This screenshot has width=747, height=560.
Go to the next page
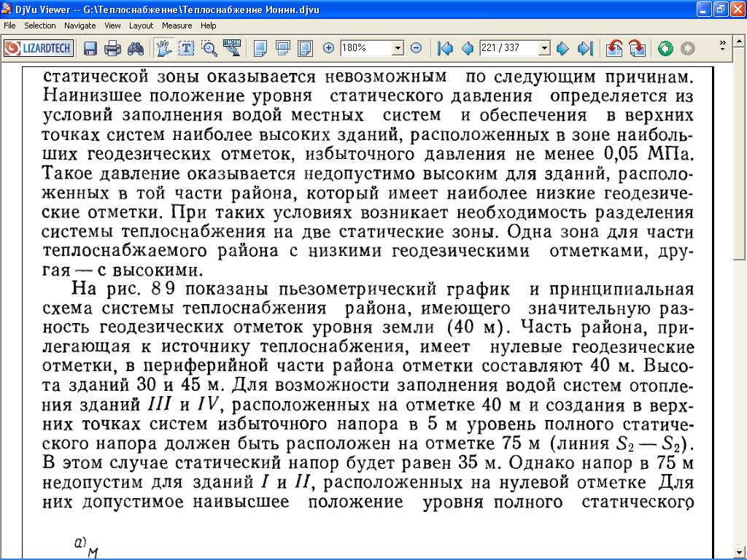(x=562, y=48)
